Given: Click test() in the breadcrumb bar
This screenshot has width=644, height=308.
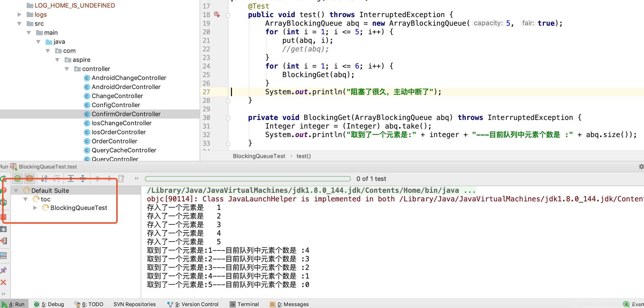Looking at the screenshot, I should tap(303, 156).
